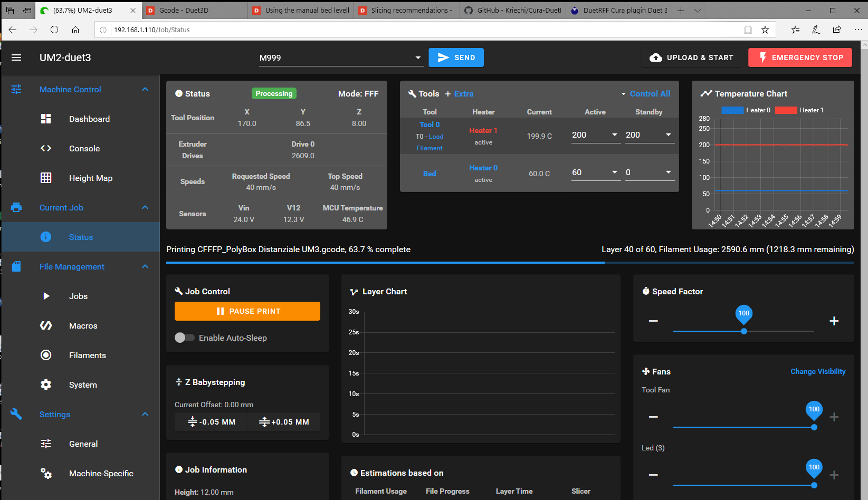Click the System gear icon
Viewport: 868px width, 500px height.
click(46, 384)
